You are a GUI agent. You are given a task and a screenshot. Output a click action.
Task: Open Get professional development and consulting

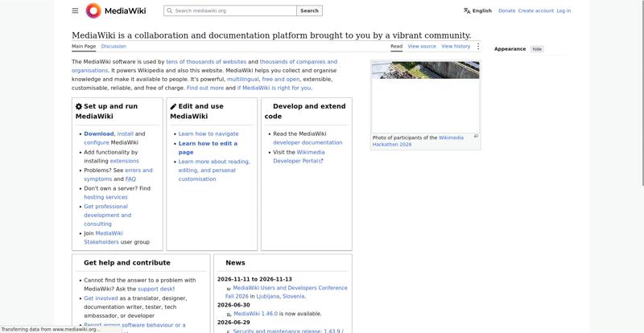pos(108,215)
